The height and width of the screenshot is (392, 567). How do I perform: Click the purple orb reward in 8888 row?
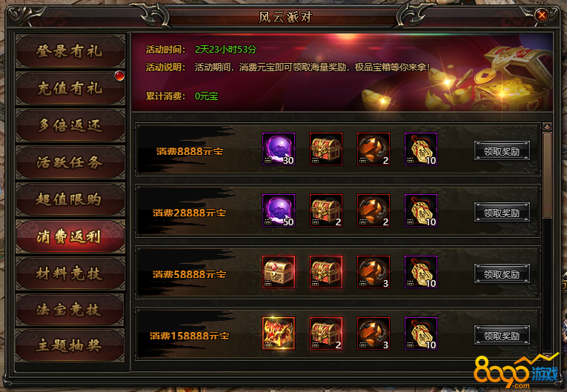click(279, 149)
